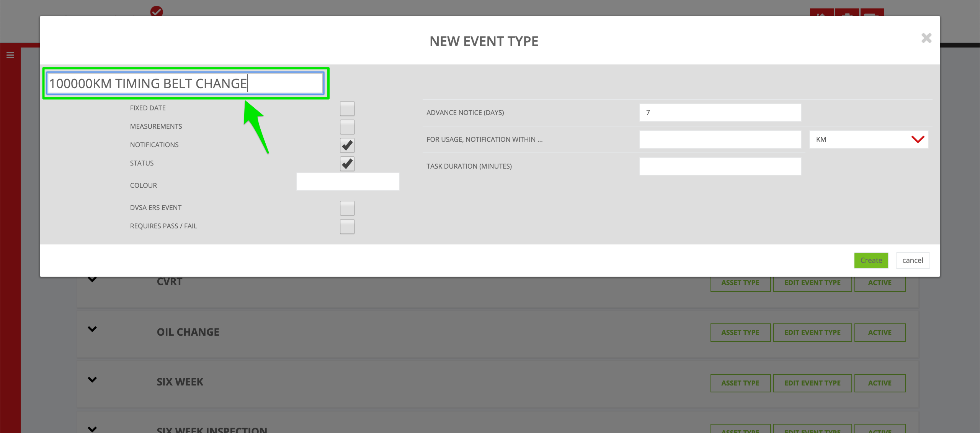Click the OIL CHANGE row title

pos(188,332)
